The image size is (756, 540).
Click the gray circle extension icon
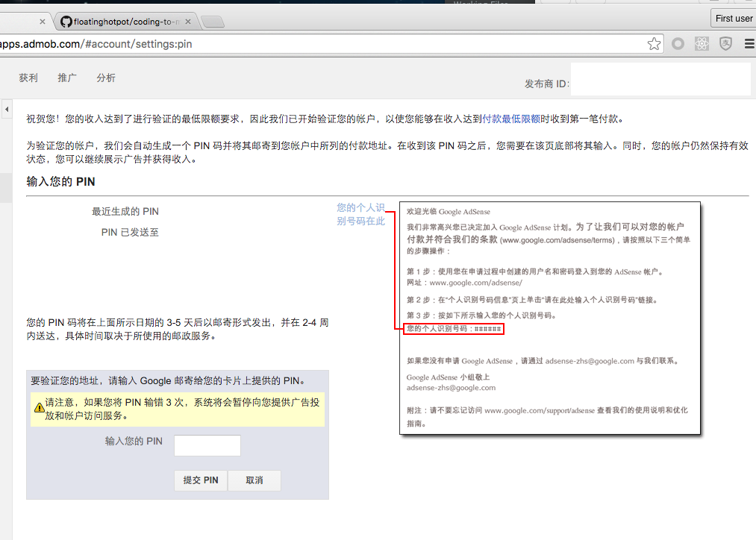pos(678,44)
